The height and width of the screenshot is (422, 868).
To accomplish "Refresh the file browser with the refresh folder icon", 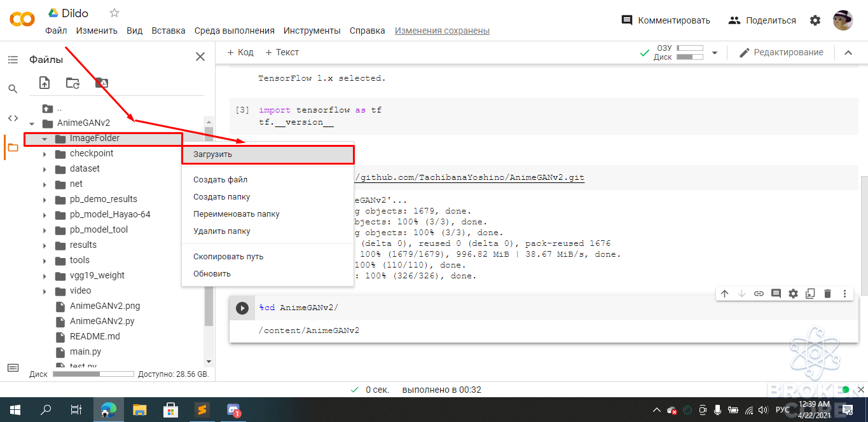I will pos(73,83).
